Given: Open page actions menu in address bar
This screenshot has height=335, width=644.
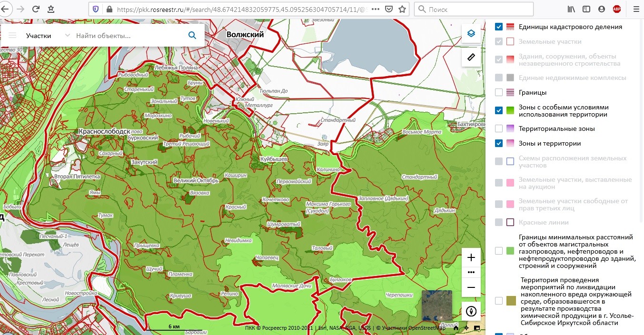Looking at the screenshot, I should point(375,9).
